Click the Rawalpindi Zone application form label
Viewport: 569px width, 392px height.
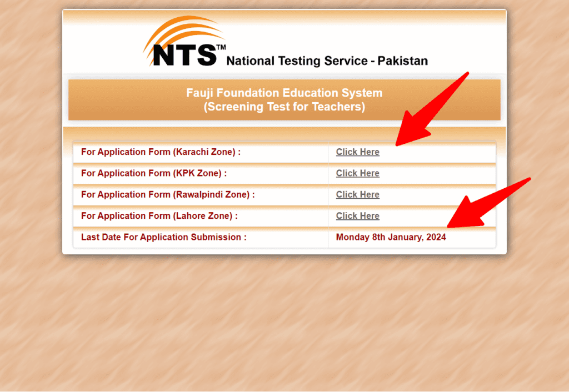(168, 195)
